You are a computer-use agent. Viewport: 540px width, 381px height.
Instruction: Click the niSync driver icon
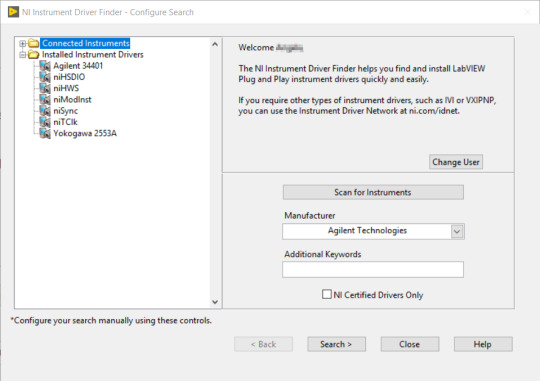(45, 111)
